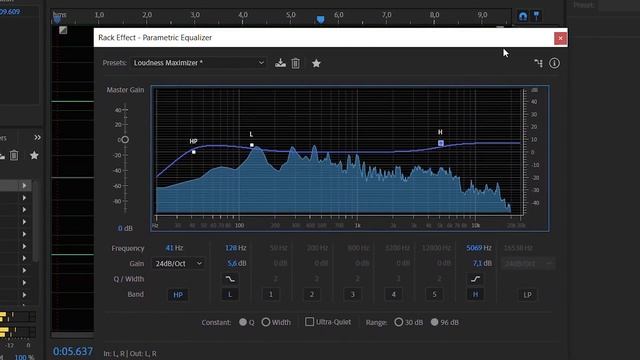This screenshot has width=640, height=360.
Task: Click the trash icon in left panel
Action: (x=14, y=156)
